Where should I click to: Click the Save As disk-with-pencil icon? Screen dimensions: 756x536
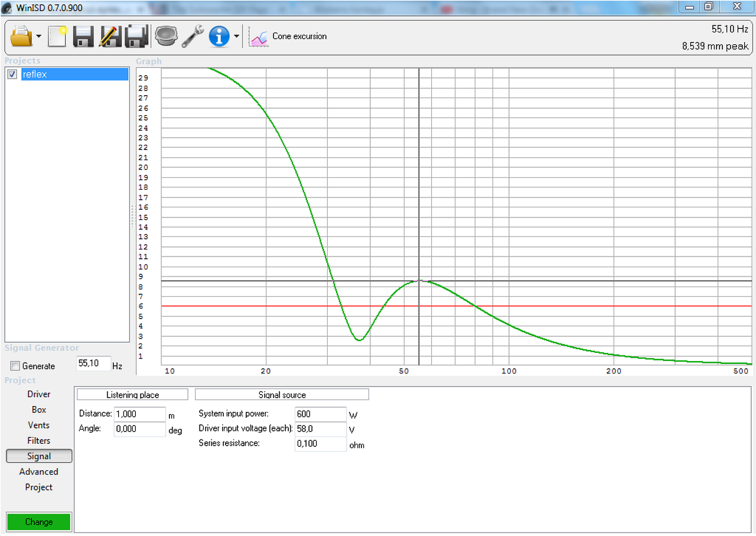point(110,37)
